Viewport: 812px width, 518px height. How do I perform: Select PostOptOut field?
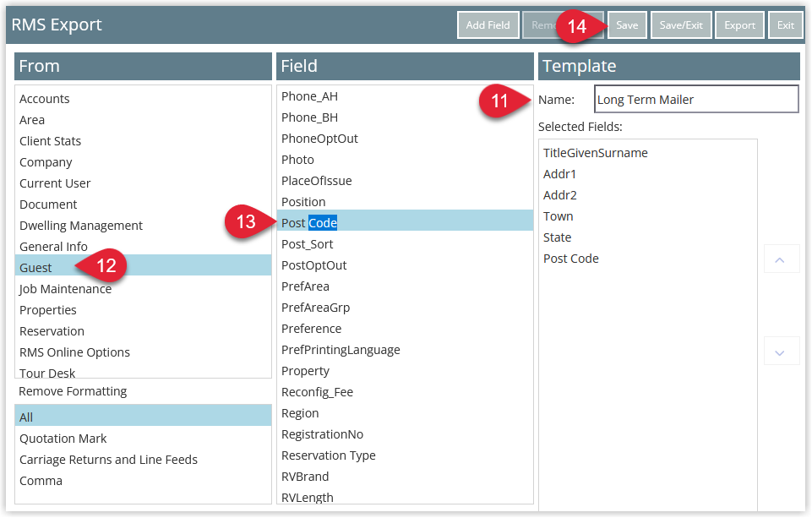coord(405,265)
